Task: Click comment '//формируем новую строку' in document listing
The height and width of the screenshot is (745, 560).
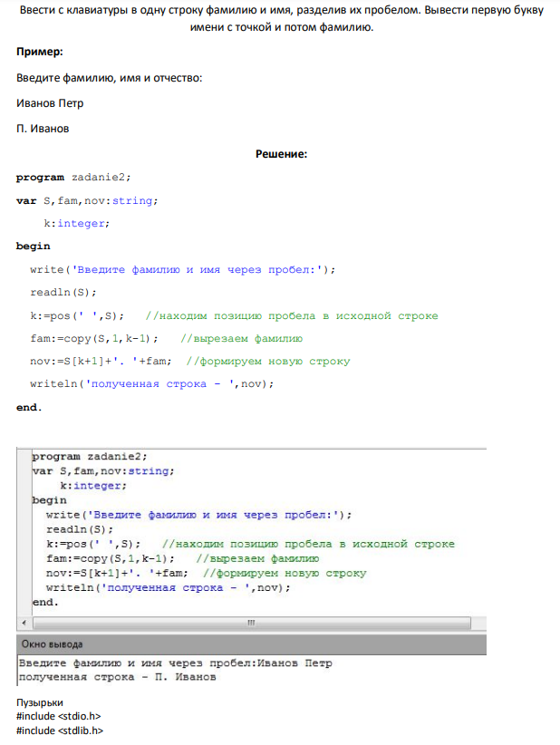Action: pos(268,361)
